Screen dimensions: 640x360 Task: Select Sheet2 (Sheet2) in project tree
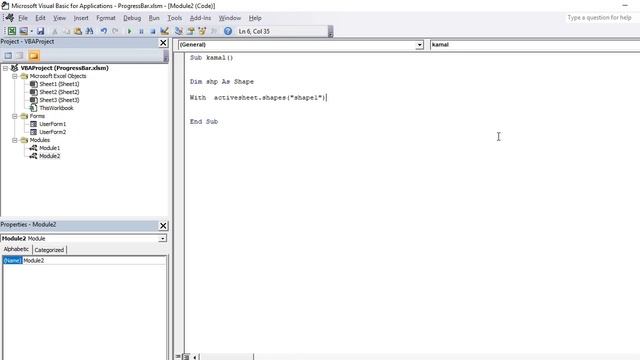click(x=59, y=92)
